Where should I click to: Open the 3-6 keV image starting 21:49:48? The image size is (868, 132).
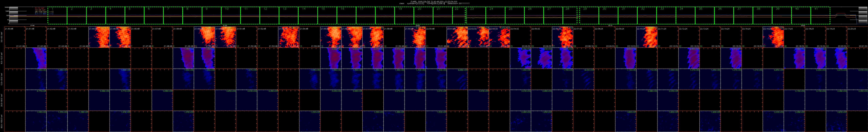click(x=204, y=37)
